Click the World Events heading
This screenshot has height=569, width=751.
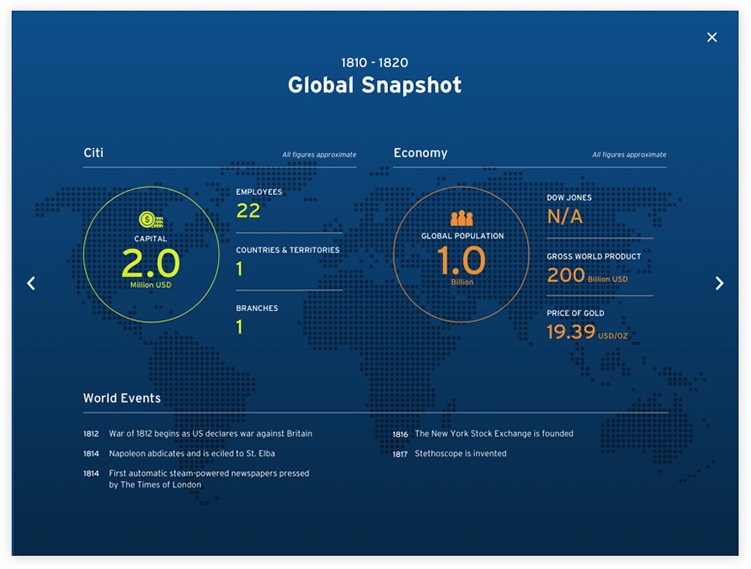[x=122, y=398]
